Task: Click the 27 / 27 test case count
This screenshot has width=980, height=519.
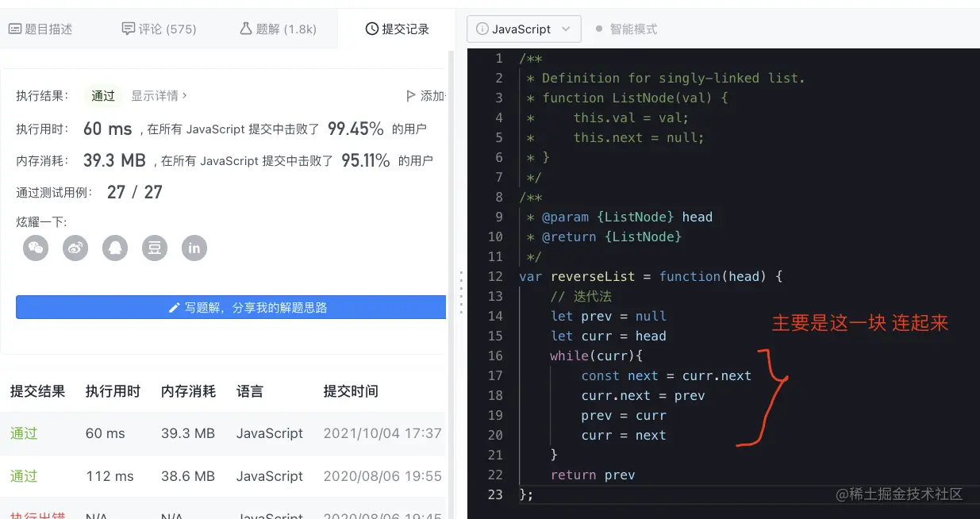Action: pos(135,192)
